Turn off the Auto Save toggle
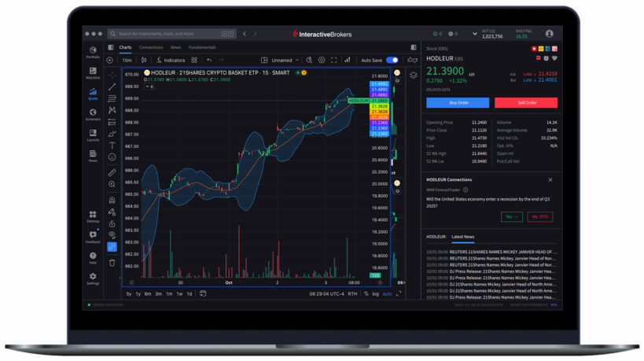This screenshot has width=644, height=361. pos(391,60)
